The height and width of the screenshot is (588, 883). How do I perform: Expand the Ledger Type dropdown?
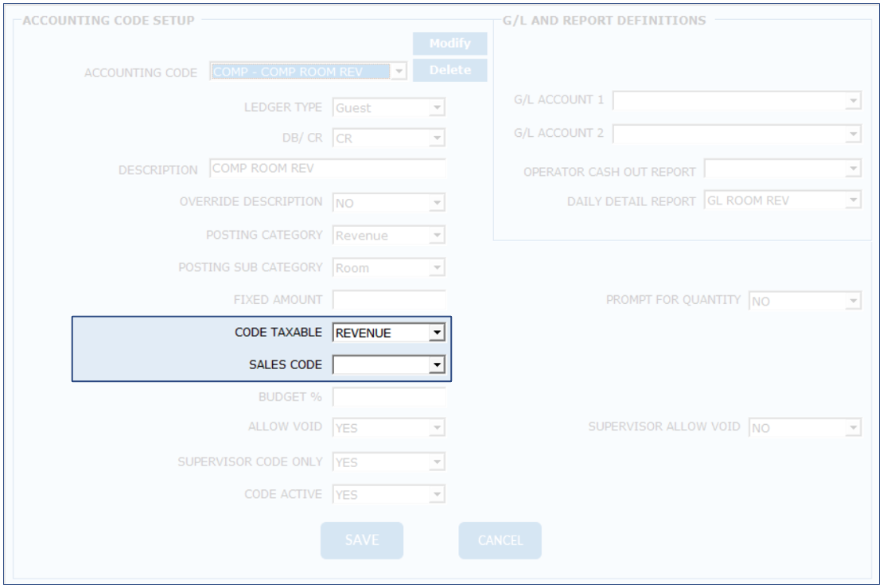(436, 107)
